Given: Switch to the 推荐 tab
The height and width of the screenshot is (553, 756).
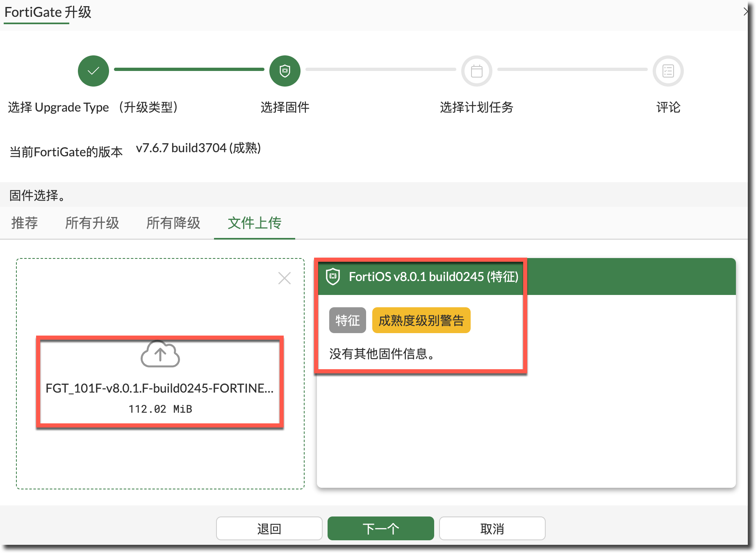Looking at the screenshot, I should [x=25, y=223].
